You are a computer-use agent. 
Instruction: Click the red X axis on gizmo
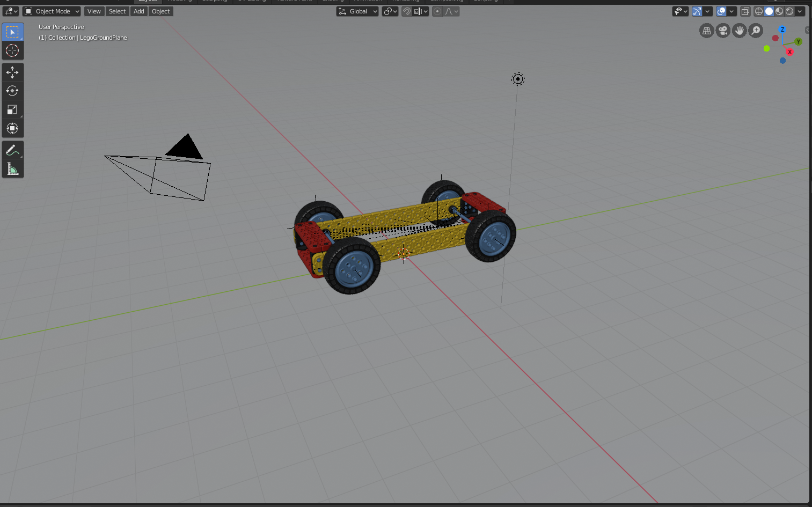[x=789, y=52]
